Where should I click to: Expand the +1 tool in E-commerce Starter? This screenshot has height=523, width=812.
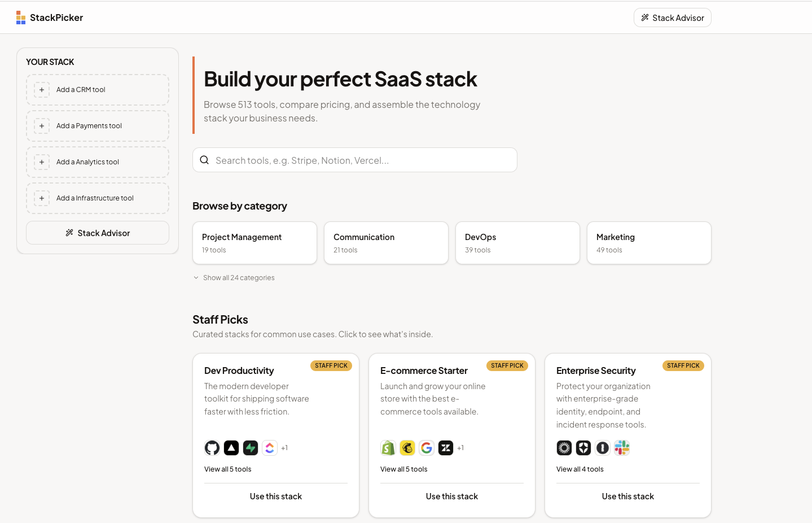click(x=460, y=447)
